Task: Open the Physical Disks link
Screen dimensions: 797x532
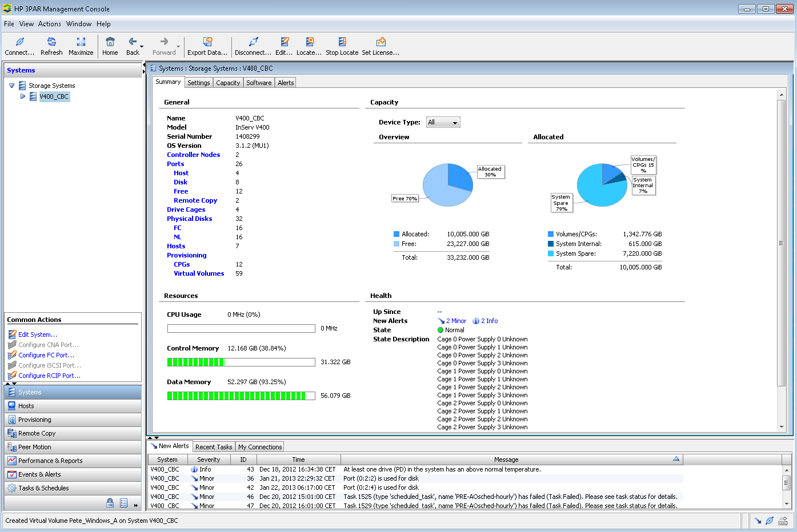Action: 190,219
